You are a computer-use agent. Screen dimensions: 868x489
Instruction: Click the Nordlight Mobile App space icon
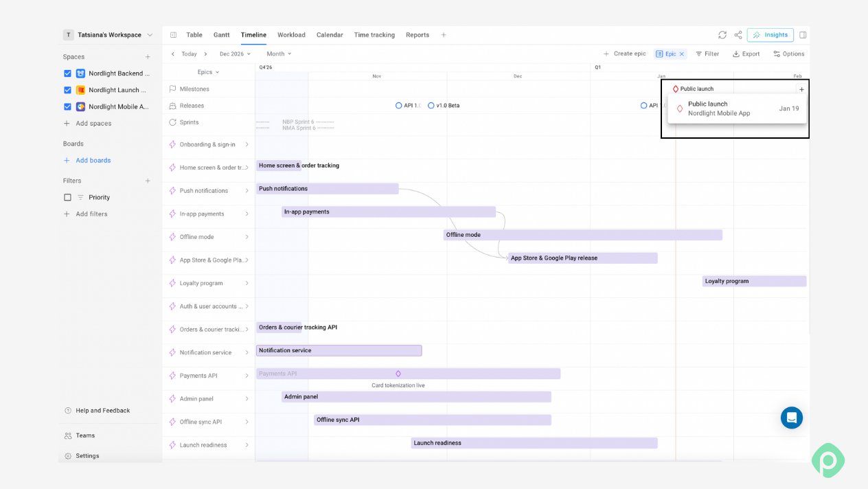pos(80,106)
